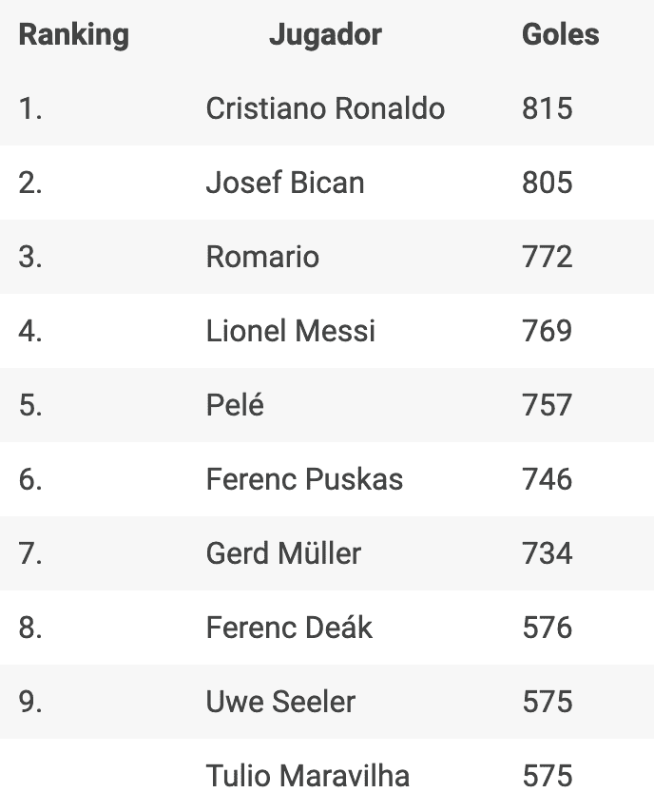Image resolution: width=654 pixels, height=812 pixels.
Task: Select Cristiano Ronaldo's name
Action: (325, 108)
